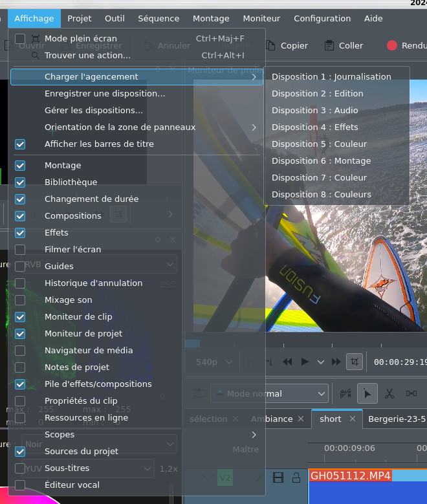The height and width of the screenshot is (504, 427).
Task: Load Disposition 1 : Journalisation
Action: 336,77
